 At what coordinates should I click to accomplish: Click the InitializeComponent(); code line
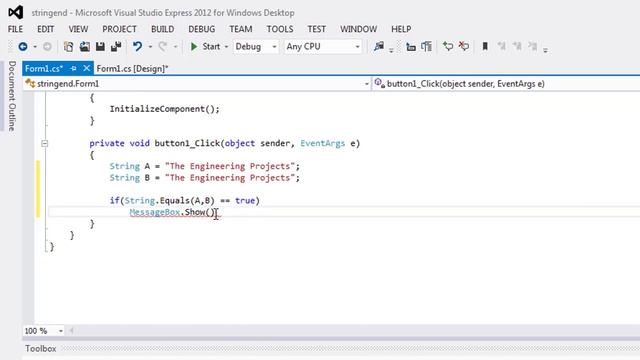click(x=164, y=109)
